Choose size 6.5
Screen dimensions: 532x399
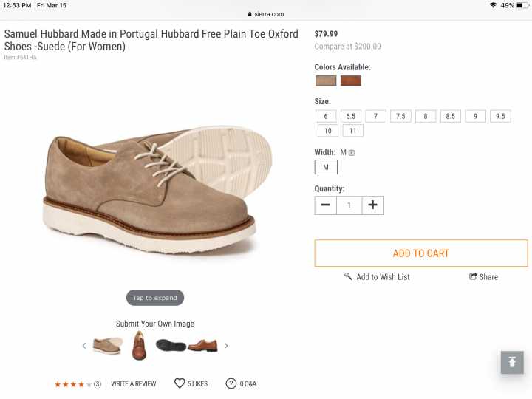[x=351, y=117]
